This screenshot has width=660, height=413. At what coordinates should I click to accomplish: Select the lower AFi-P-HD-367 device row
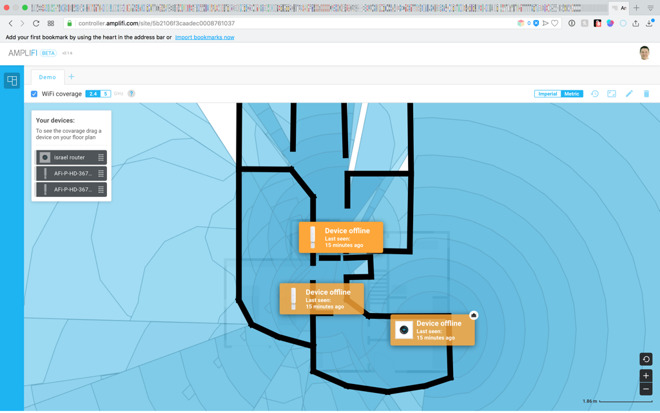pos(71,189)
